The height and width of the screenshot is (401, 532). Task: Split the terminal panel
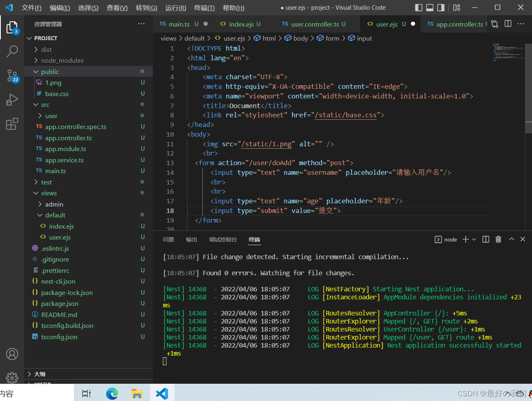pos(486,239)
